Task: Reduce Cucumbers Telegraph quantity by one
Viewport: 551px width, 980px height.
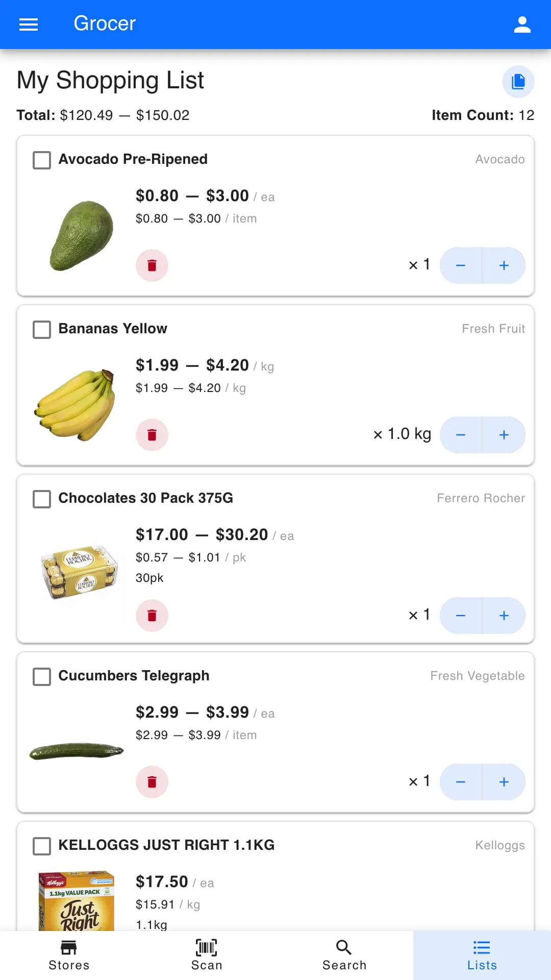Action: pos(461,782)
